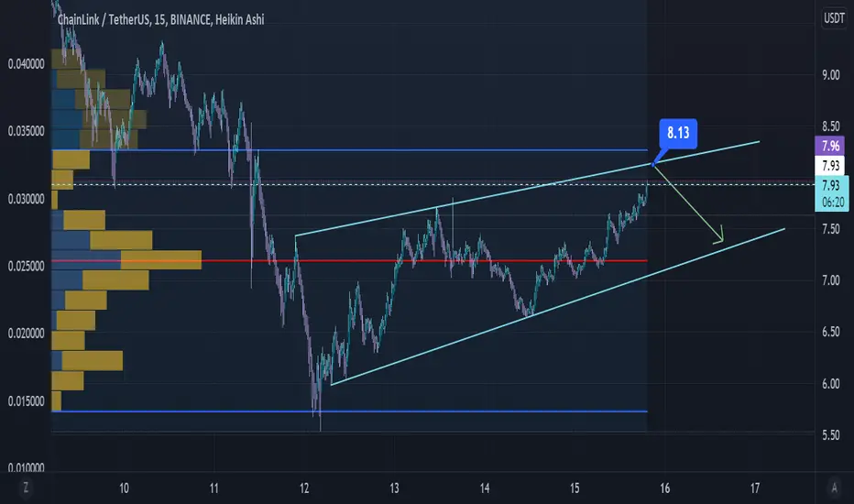The width and height of the screenshot is (854, 504).
Task: Select the lower blue horizontal line near 5.75
Action: [348, 411]
